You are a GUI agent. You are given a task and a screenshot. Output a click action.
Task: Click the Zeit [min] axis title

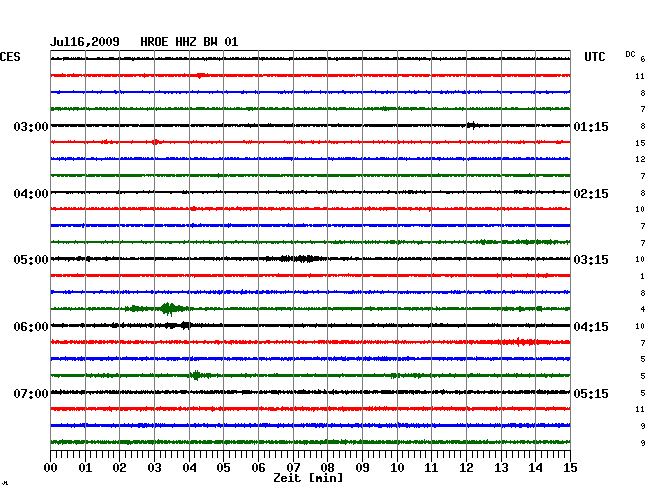[308, 478]
